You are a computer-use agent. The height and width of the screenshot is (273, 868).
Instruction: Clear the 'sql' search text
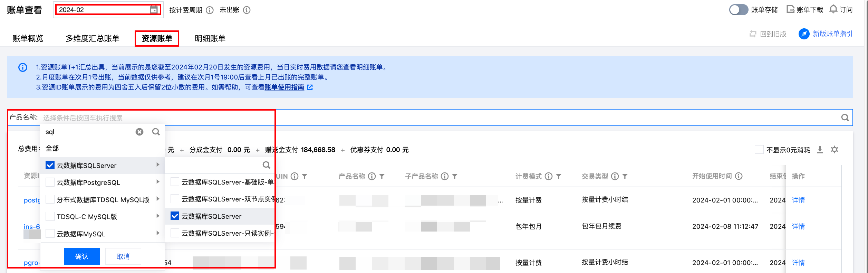(139, 132)
